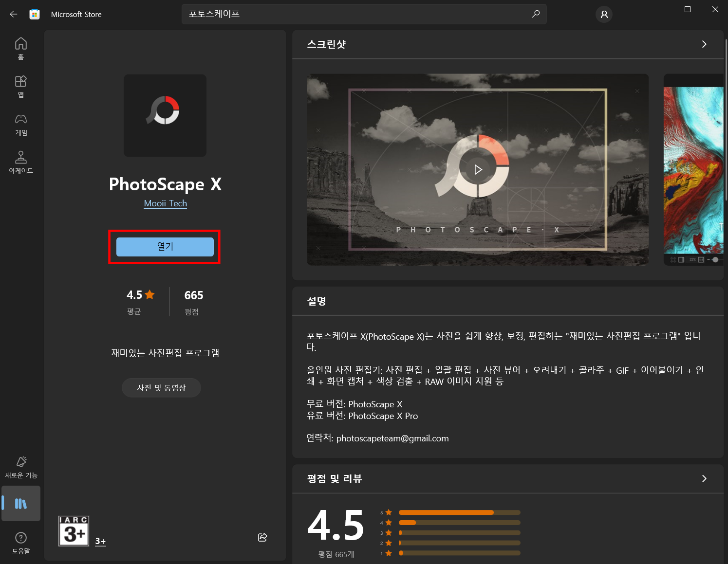Click the 3-star rating bar
The width and height of the screenshot is (728, 564).
pyautogui.click(x=459, y=533)
